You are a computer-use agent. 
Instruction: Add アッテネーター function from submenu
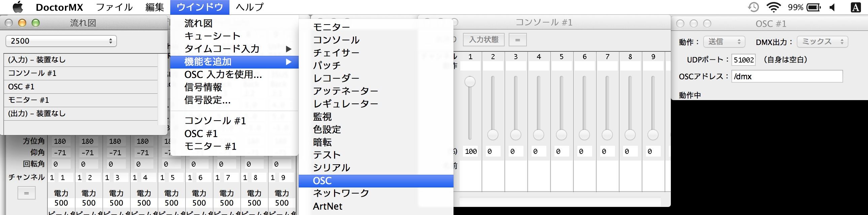coord(376,91)
